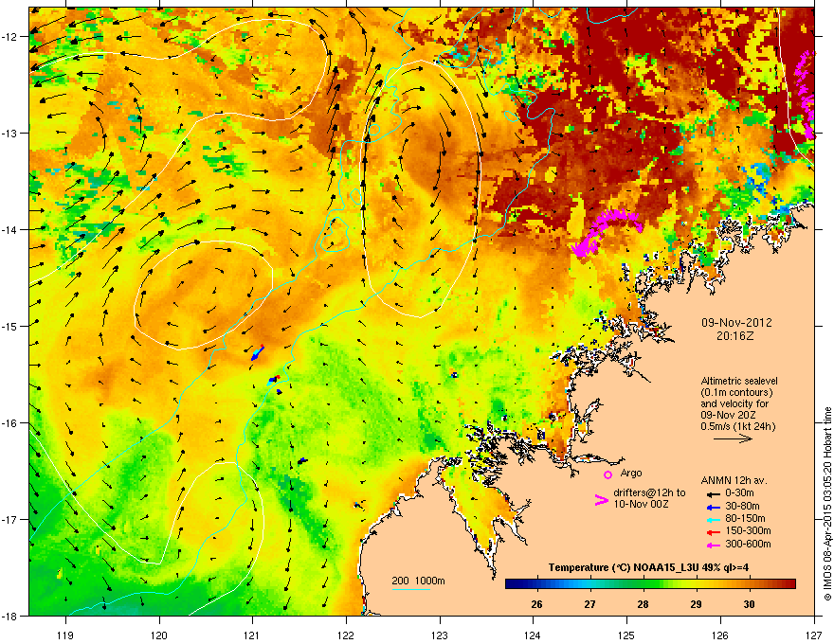
Task: Click latitude axis label -15
Action: pyautogui.click(x=10, y=326)
